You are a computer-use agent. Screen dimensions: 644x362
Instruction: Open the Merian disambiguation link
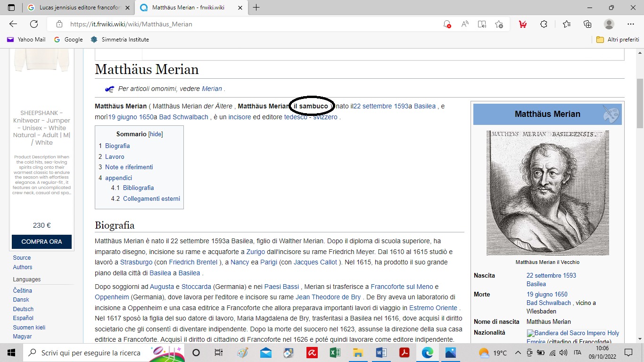[x=212, y=89]
